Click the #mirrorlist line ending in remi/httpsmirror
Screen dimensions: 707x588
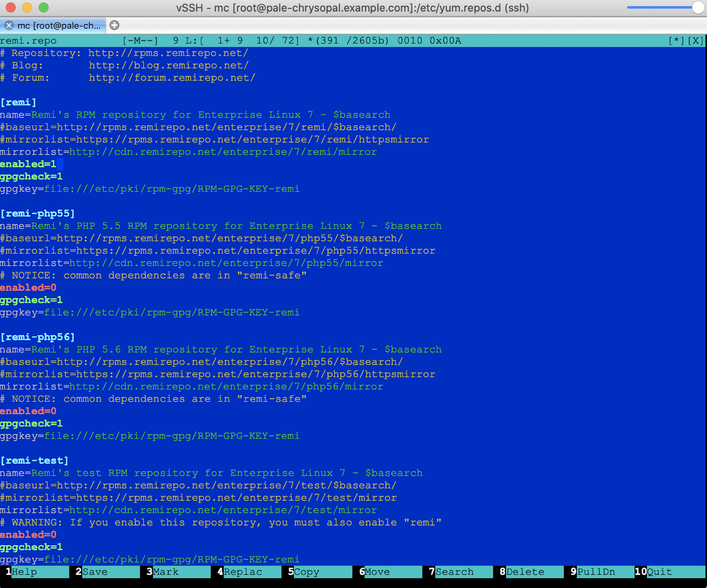(214, 140)
